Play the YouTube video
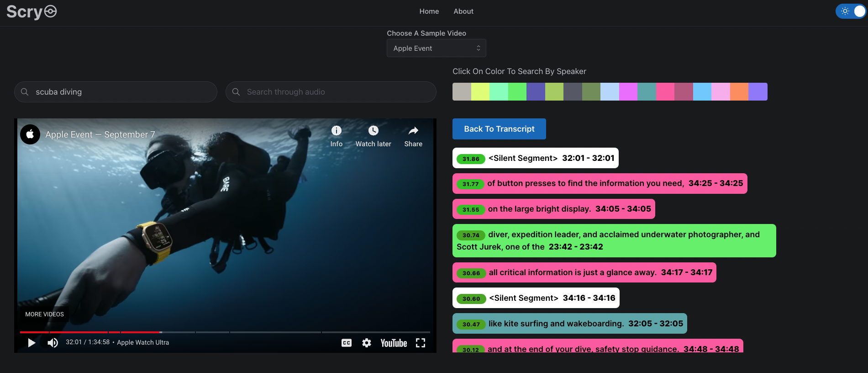The image size is (868, 373). (31, 343)
